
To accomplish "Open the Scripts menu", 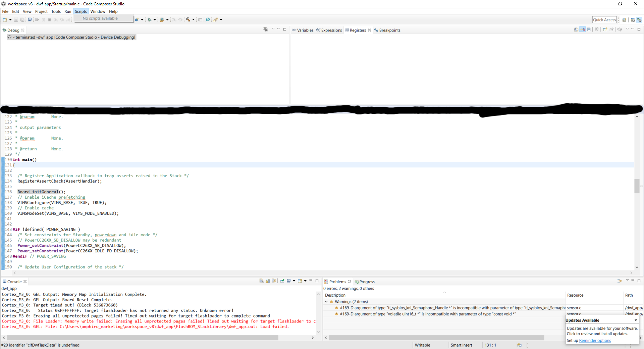I will [81, 11].
